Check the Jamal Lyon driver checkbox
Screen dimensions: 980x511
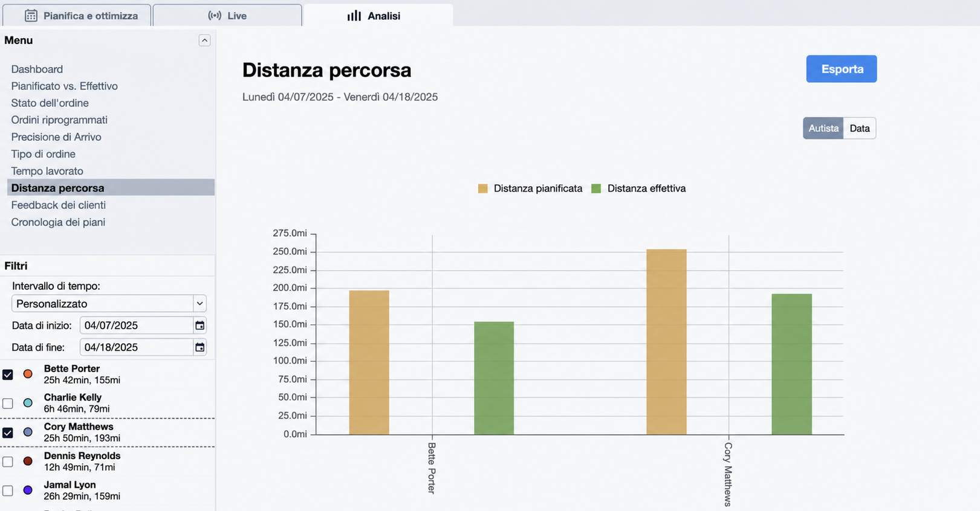(x=8, y=490)
